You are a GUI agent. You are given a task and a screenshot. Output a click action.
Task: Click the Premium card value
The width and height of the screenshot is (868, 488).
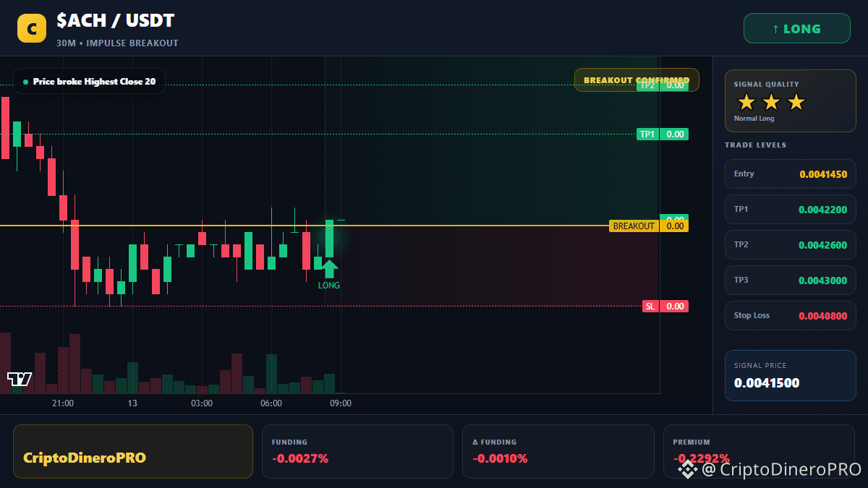click(x=701, y=458)
